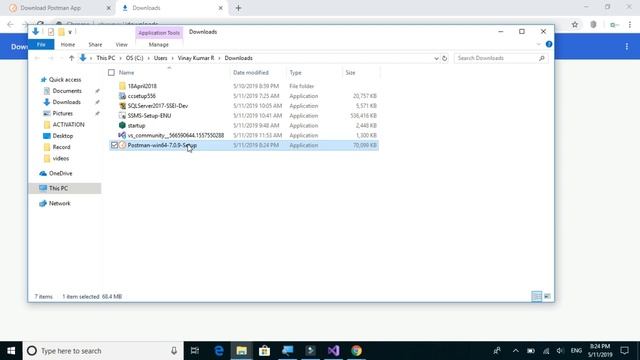This screenshot has width=640, height=360.
Task: Open Quick access in navigation pane
Action: coord(65,80)
